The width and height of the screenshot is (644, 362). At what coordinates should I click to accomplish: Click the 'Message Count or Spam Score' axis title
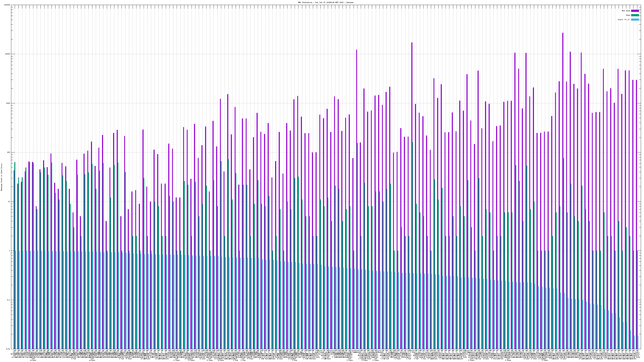tap(1, 177)
